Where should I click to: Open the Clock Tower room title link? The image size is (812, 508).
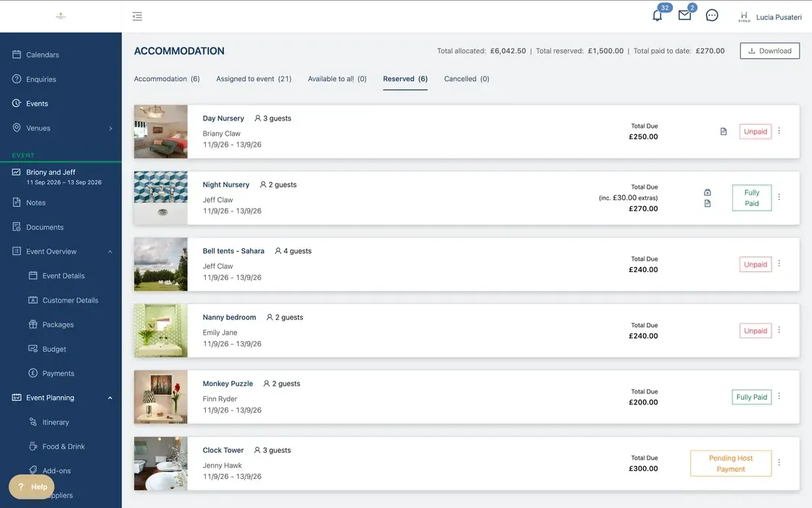[223, 450]
